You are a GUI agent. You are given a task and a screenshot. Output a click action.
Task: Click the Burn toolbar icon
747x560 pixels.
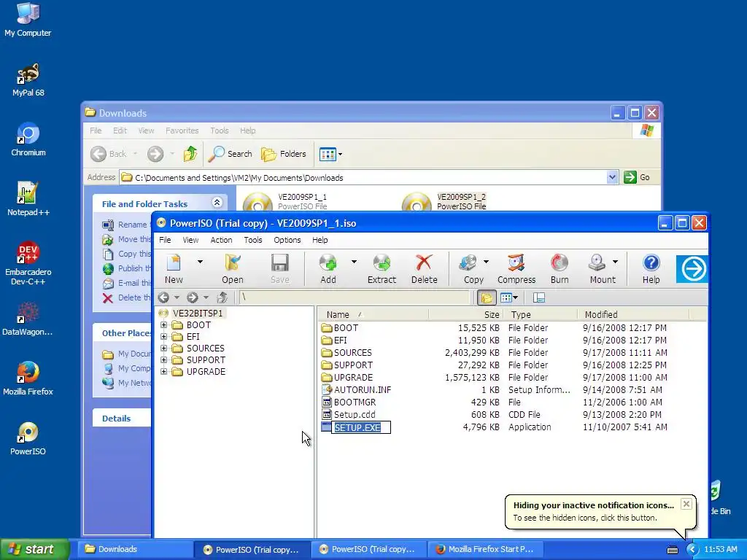click(x=560, y=268)
